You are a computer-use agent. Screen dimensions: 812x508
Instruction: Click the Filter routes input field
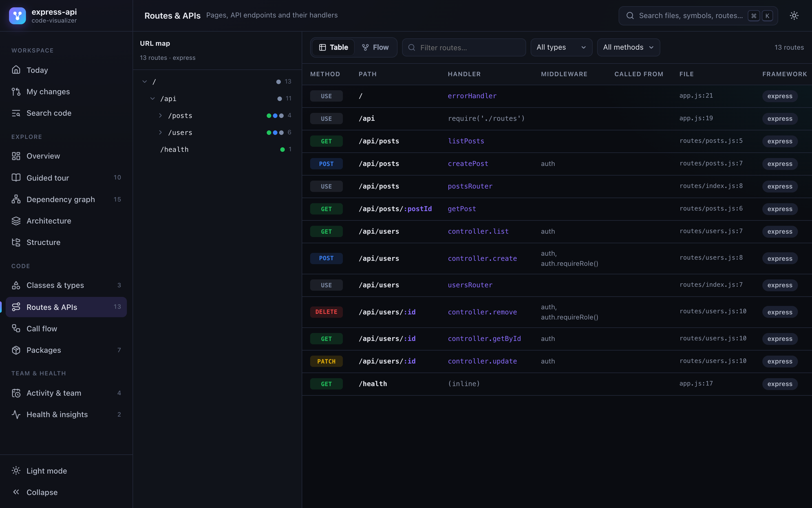pyautogui.click(x=464, y=47)
